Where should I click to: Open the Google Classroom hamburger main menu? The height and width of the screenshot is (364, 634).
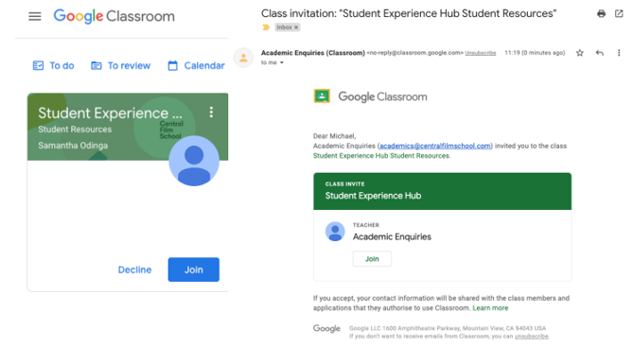(x=35, y=17)
